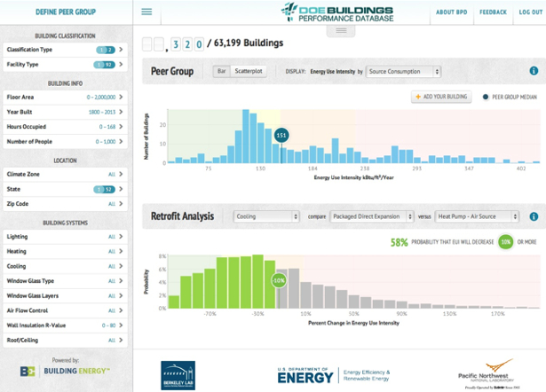
Task: Click the Peer Group info icon
Action: (x=534, y=71)
